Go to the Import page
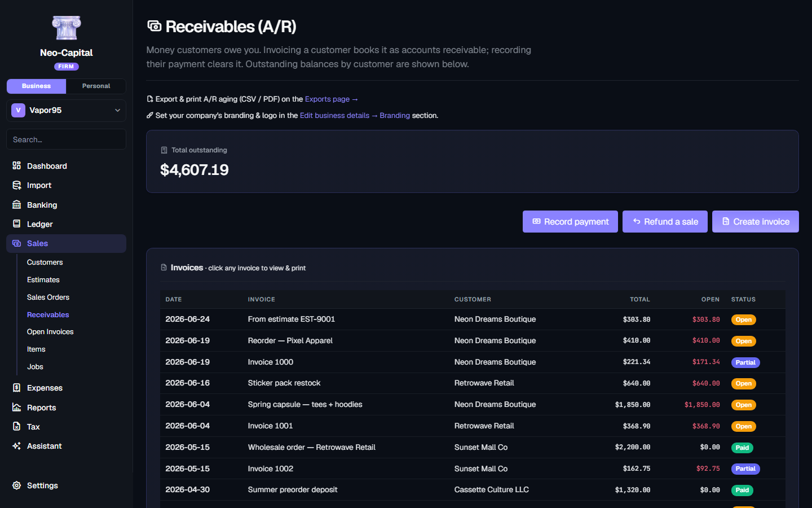The width and height of the screenshot is (812, 508). 66,185
